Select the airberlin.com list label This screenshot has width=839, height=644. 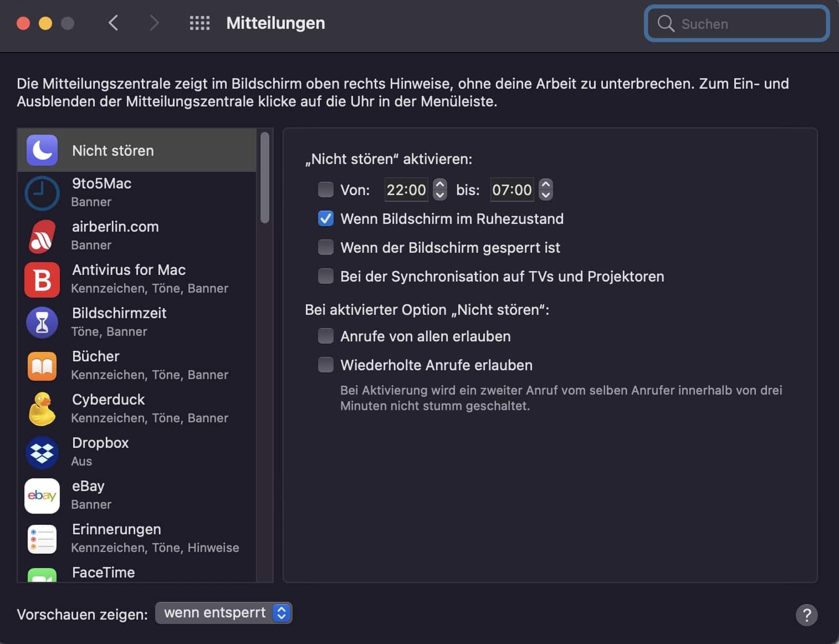coord(115,227)
